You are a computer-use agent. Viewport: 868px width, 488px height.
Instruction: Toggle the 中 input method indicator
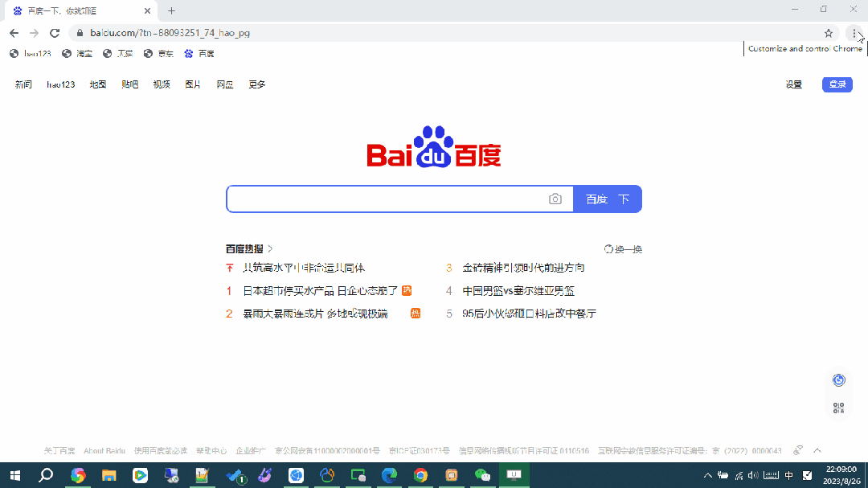[x=789, y=475]
